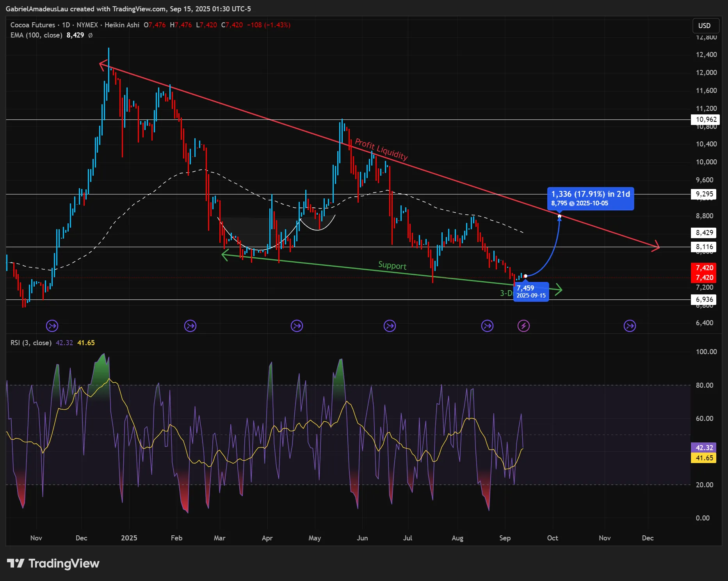Select the RSI (3, close) indicator legend
Viewport: 728px width, 581px height.
tap(31, 343)
